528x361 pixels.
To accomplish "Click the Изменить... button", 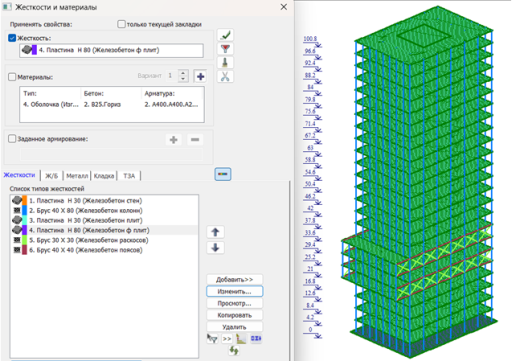I will [x=234, y=291].
